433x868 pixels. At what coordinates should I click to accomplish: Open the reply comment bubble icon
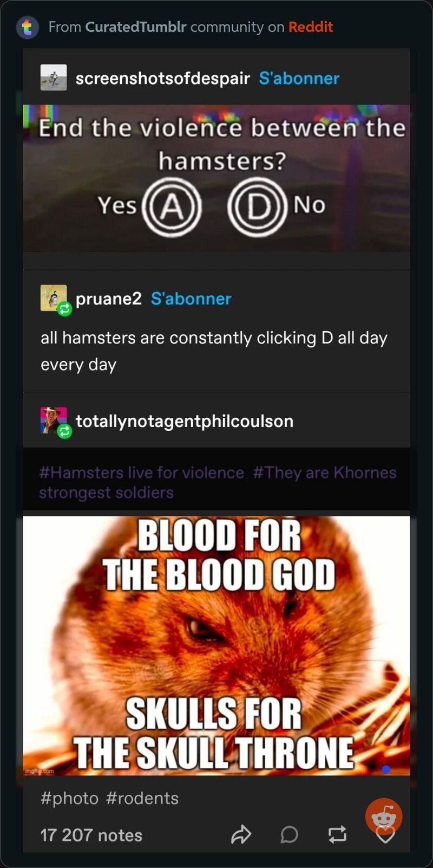289,835
